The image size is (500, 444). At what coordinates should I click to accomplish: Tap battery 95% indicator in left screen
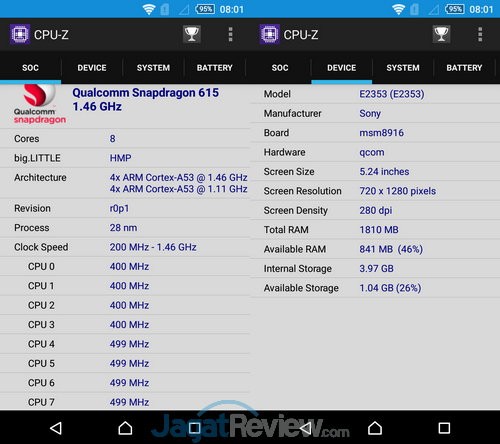pyautogui.click(x=205, y=9)
